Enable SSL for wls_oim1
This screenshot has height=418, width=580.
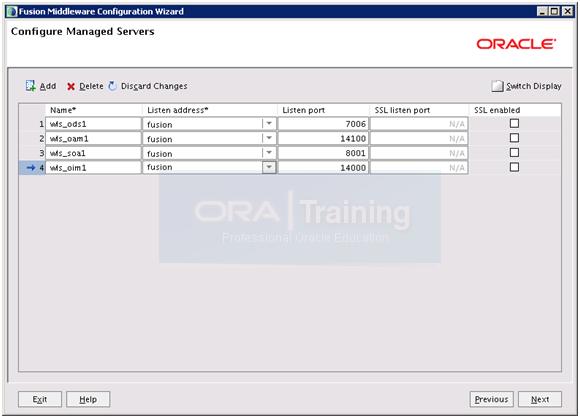(x=514, y=167)
